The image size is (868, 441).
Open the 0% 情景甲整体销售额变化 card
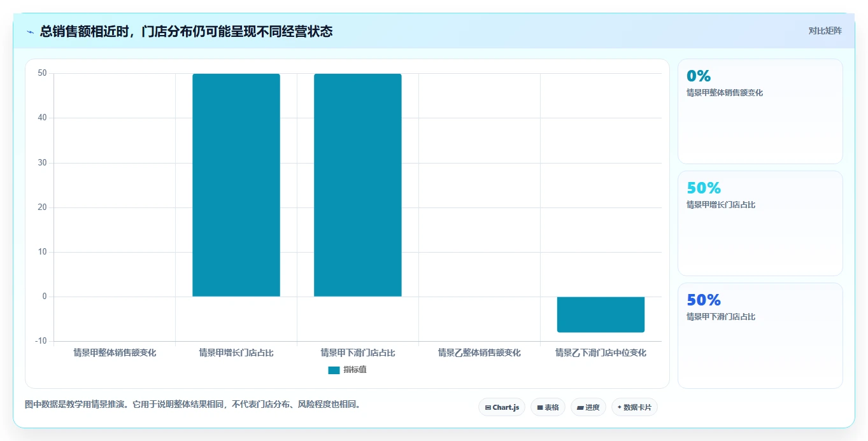coord(760,111)
